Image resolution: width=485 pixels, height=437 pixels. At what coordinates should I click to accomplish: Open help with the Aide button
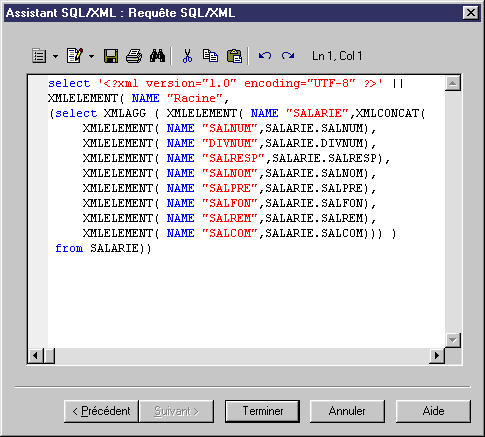coord(433,411)
